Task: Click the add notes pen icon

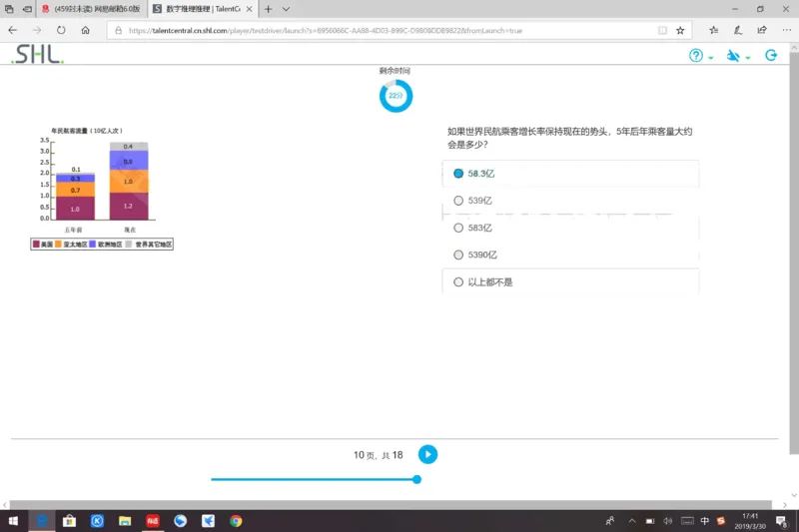Action: [x=738, y=30]
